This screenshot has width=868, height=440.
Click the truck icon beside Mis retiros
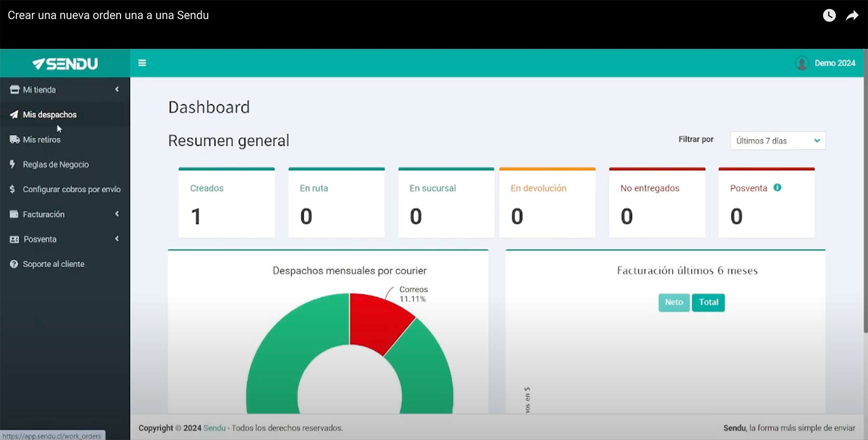pos(14,139)
